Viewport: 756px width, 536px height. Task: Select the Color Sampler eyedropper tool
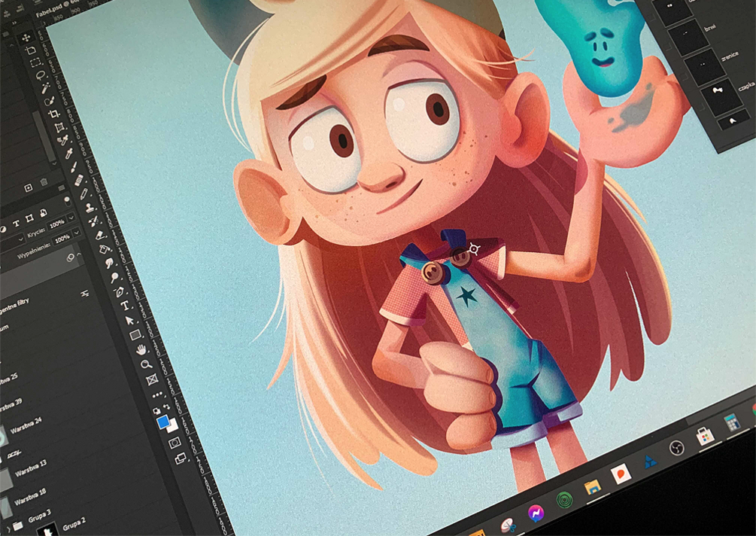point(64,140)
